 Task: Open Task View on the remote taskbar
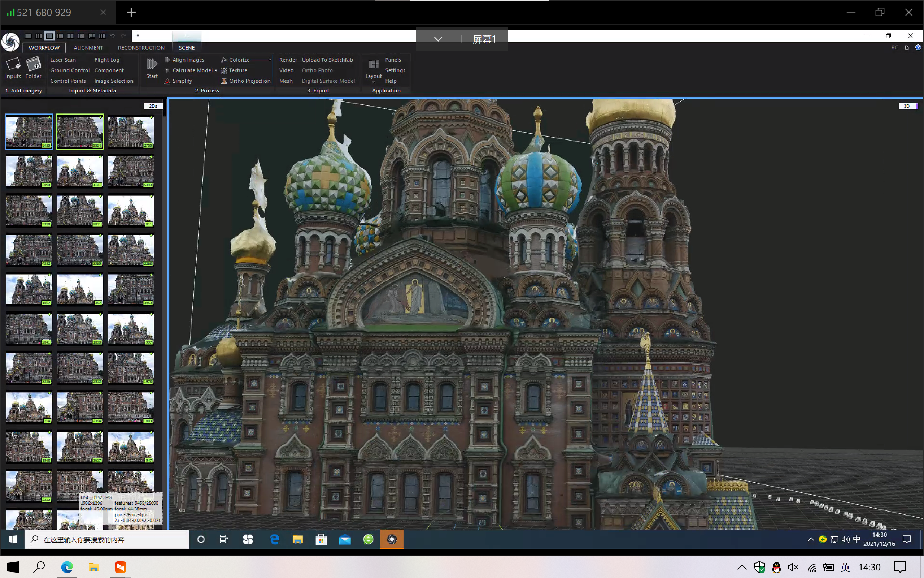(224, 539)
